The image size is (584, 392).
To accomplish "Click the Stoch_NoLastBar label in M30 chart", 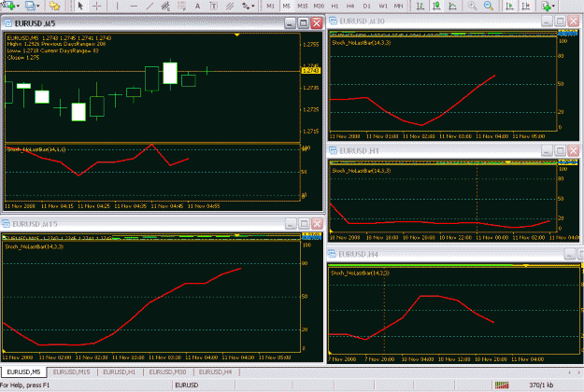I will pos(361,43).
